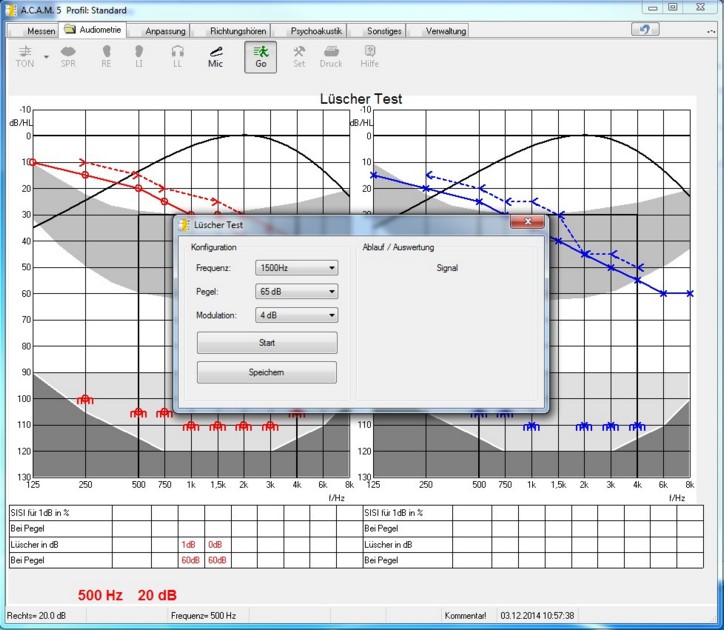Activate the Mic microphone tool
This screenshot has width=724, height=630.
(215, 57)
